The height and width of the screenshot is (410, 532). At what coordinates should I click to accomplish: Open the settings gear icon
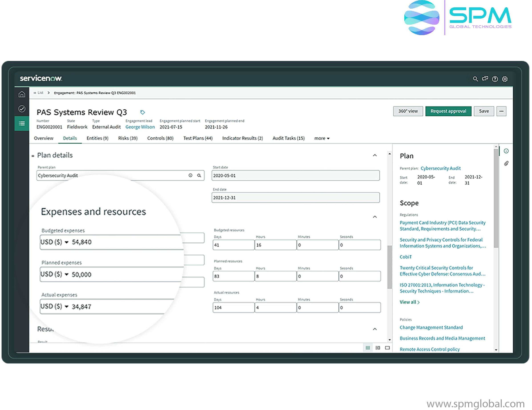coord(505,79)
